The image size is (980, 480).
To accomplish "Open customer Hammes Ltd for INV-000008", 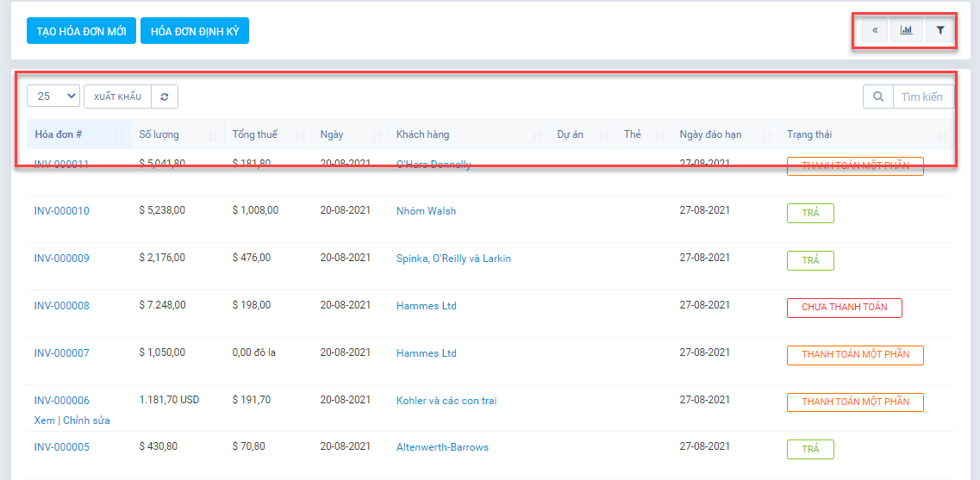I will tap(426, 306).
